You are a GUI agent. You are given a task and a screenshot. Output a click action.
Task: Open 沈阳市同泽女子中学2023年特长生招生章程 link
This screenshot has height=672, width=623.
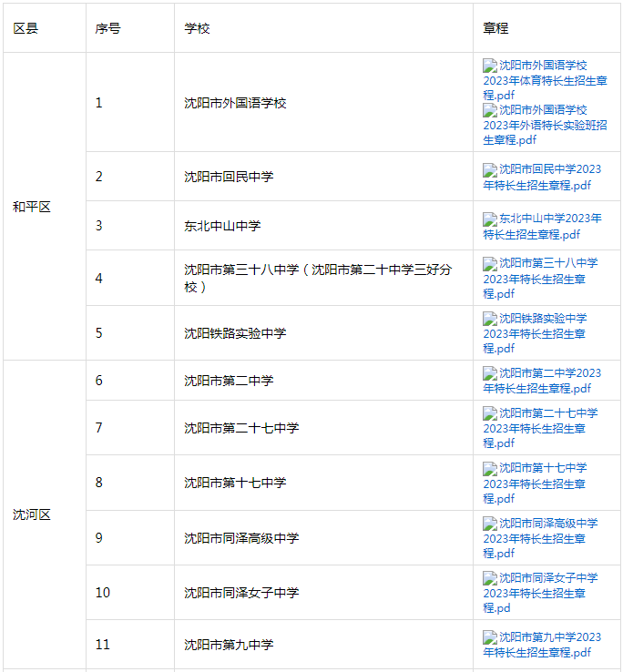[x=540, y=592]
